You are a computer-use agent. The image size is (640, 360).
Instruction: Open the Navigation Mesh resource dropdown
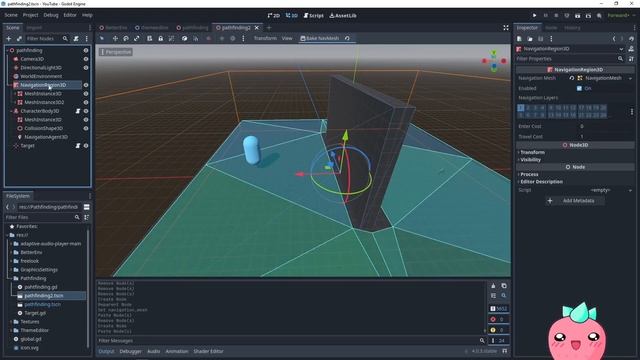click(630, 78)
